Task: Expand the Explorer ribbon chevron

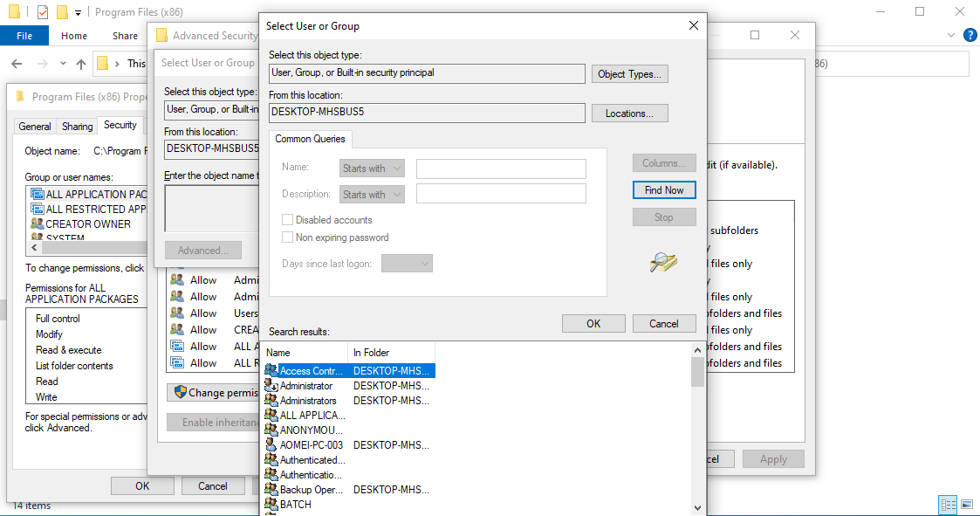Action: point(951,35)
